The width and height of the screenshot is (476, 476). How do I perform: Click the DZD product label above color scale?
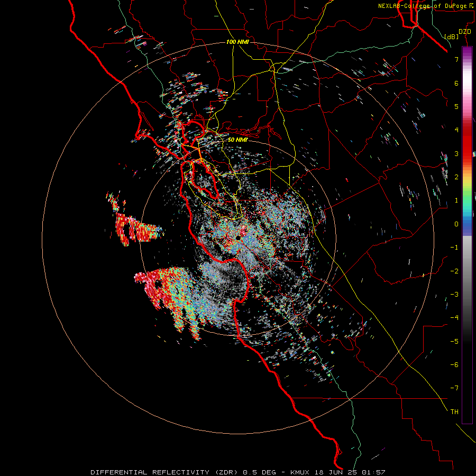coord(465,32)
